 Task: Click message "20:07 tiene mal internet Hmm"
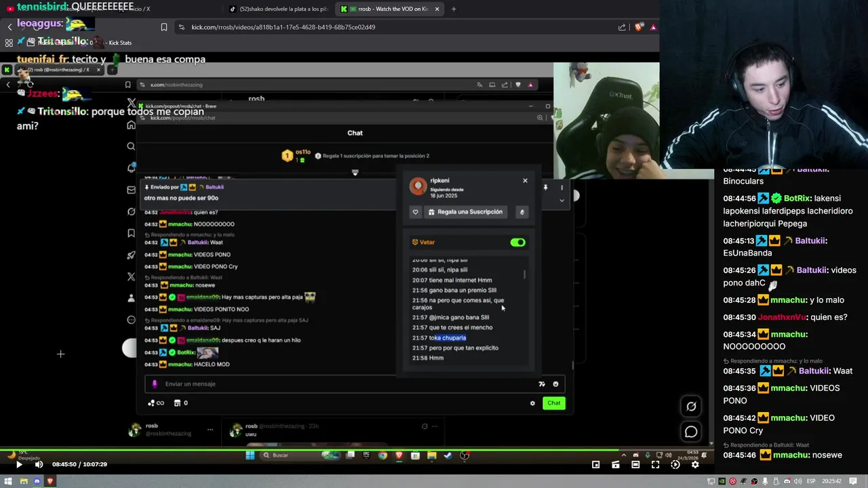[452, 280]
